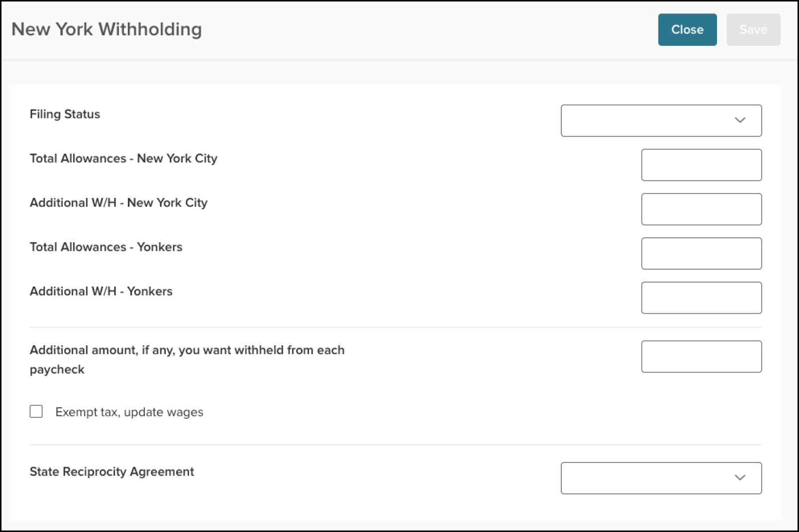This screenshot has width=799, height=532.
Task: Click the 'Exempt tax, update wages' label text
Action: click(129, 412)
